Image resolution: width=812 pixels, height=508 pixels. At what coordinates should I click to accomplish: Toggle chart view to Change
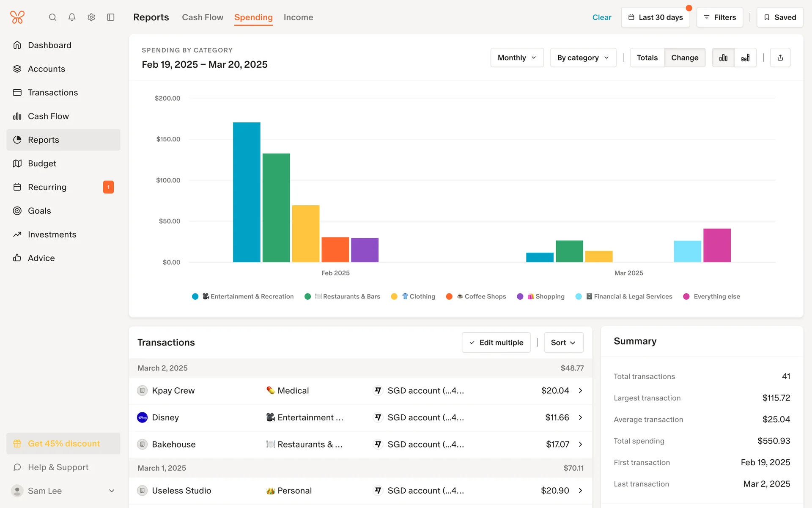[x=684, y=58]
